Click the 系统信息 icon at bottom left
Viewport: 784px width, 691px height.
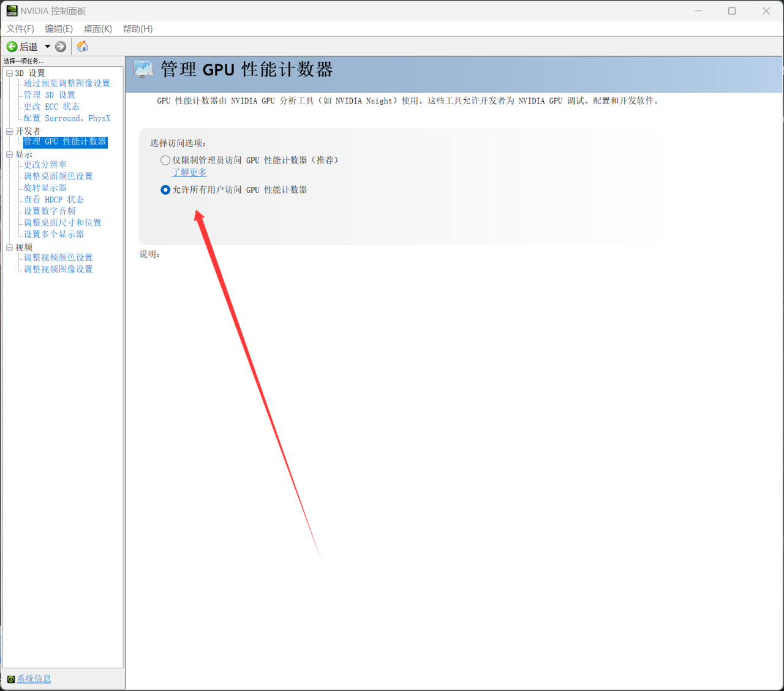click(11, 679)
